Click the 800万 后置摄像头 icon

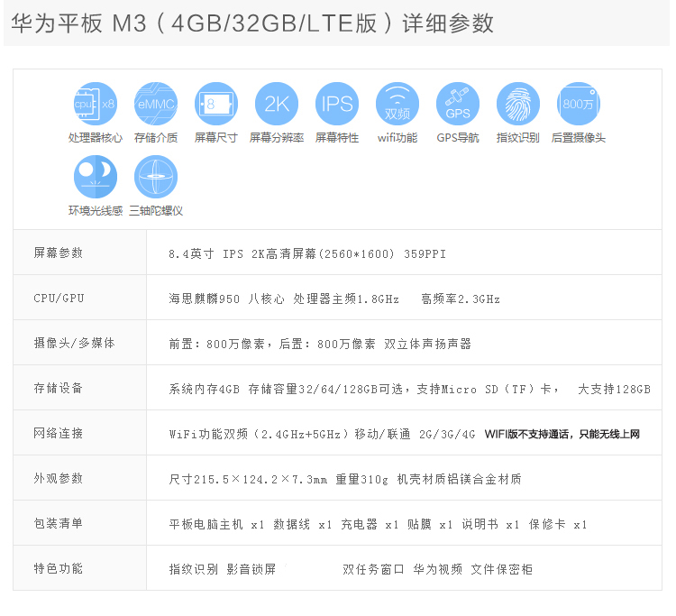(578, 104)
